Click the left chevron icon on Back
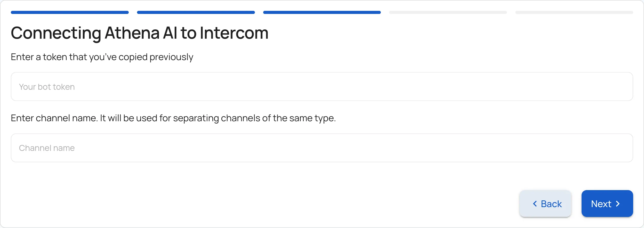Screen dimensions: 644x228 click(x=535, y=204)
